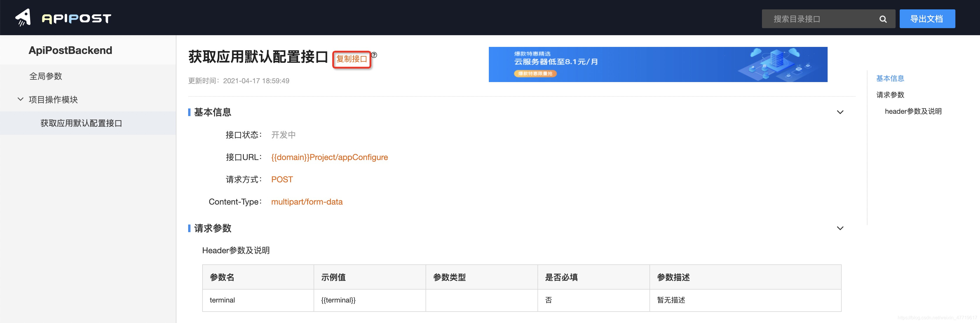Click the 复制接口 button
The width and height of the screenshot is (980, 323).
(351, 59)
